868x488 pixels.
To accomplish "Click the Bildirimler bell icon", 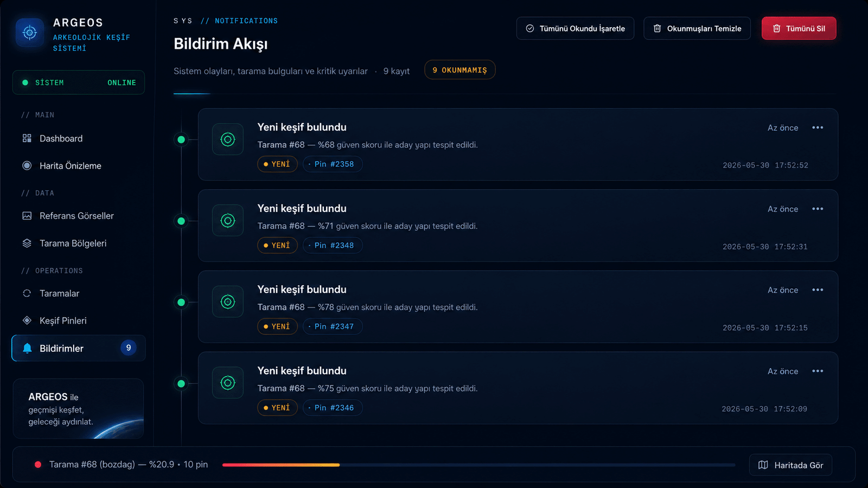I will pos(27,348).
